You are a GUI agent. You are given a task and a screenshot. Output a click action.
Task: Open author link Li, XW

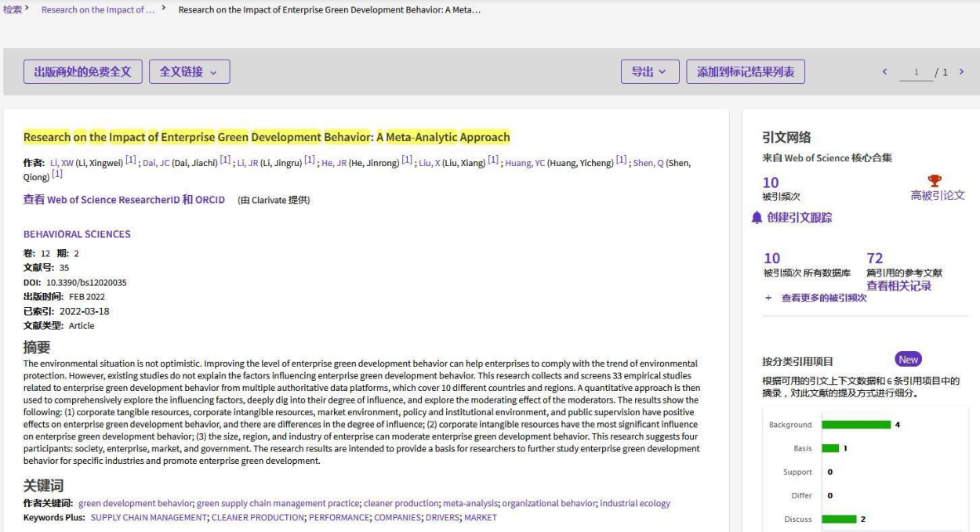coord(61,163)
